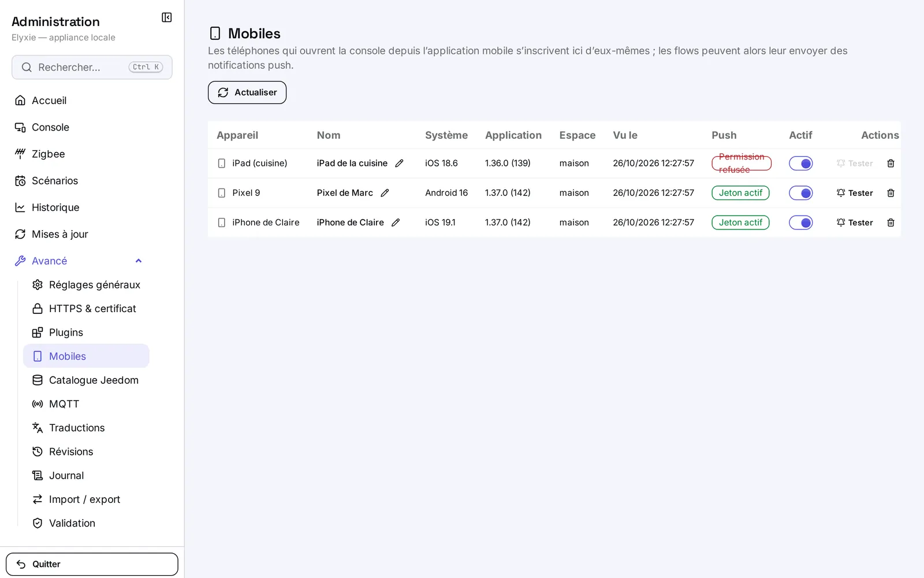Open Catalogue Jeedom

pos(86,380)
